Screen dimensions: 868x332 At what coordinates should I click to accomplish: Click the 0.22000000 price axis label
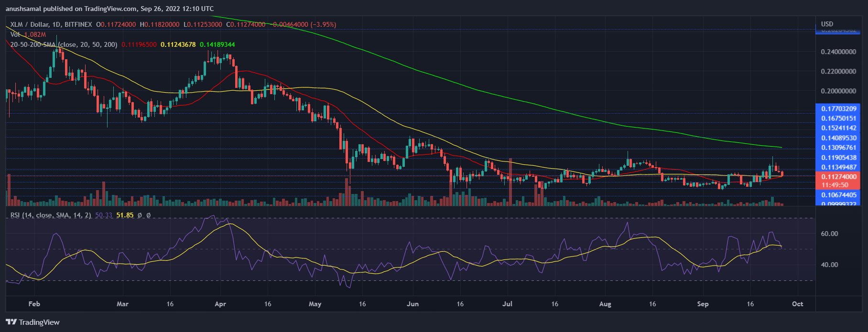[x=838, y=71]
